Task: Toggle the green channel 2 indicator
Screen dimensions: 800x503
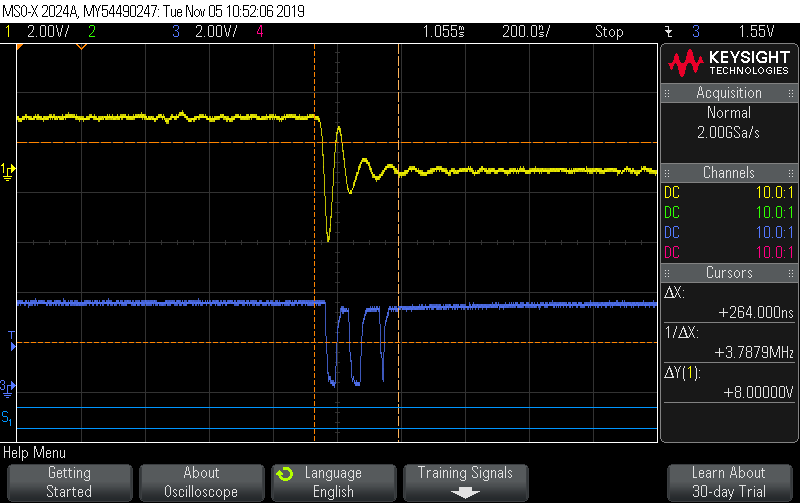Action: pos(92,32)
